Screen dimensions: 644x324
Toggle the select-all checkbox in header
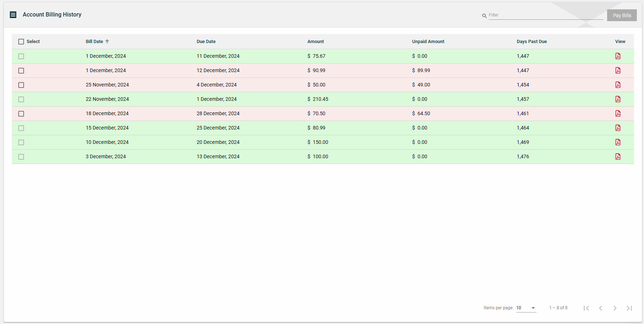(x=21, y=42)
